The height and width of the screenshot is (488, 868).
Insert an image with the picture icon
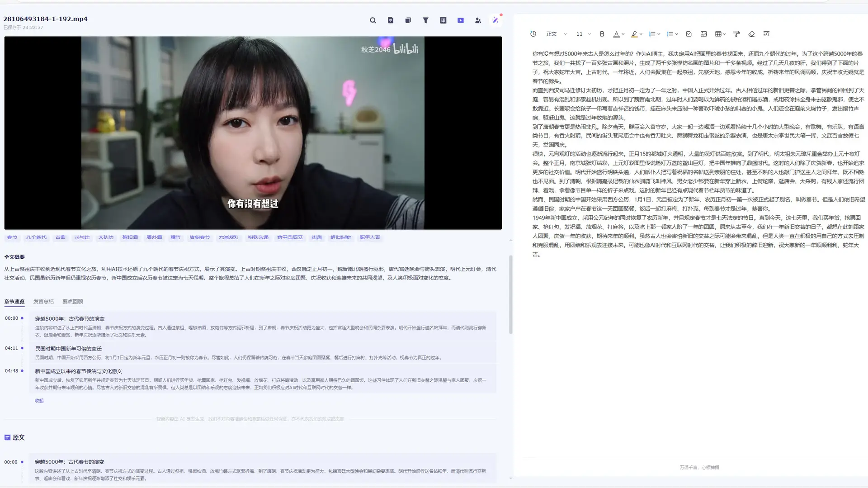pyautogui.click(x=703, y=34)
